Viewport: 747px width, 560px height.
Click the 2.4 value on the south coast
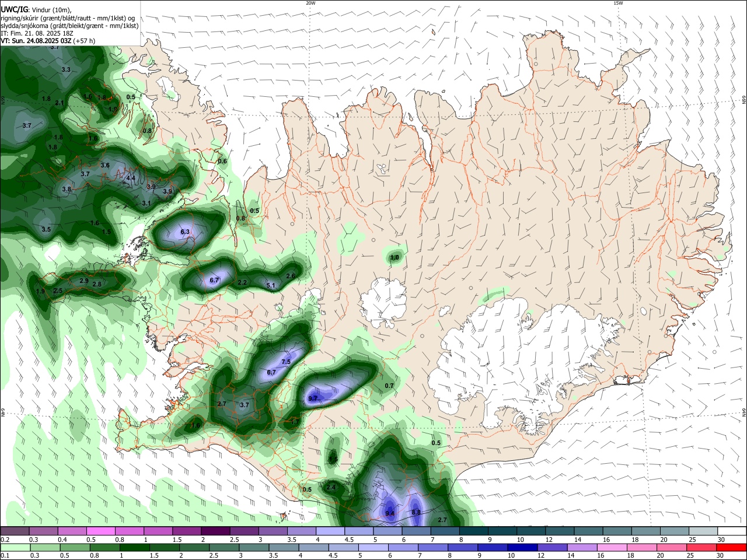[331, 487]
